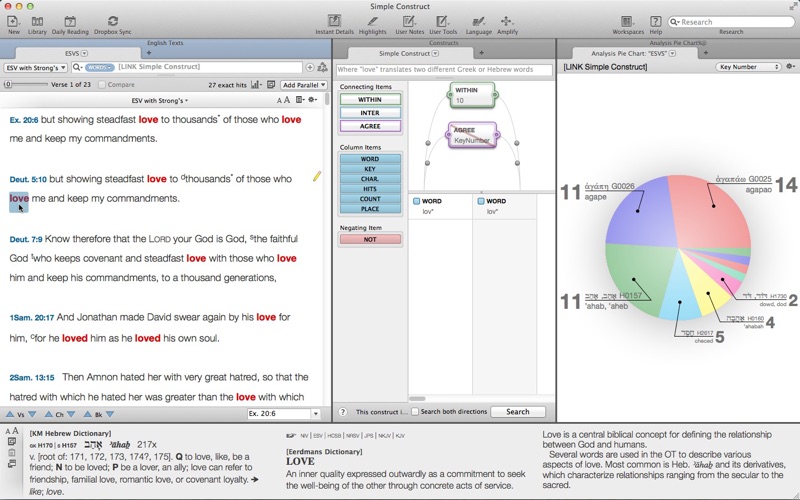Screen dimensions: 800x500
Task: Click the User Notes icon
Action: pyautogui.click(x=409, y=23)
